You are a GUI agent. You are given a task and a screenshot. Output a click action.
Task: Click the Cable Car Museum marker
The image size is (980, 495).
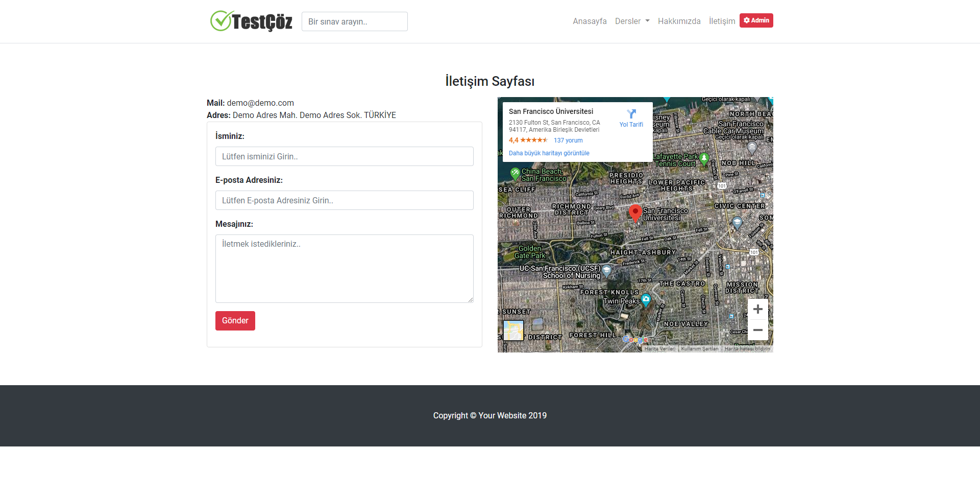(x=752, y=148)
